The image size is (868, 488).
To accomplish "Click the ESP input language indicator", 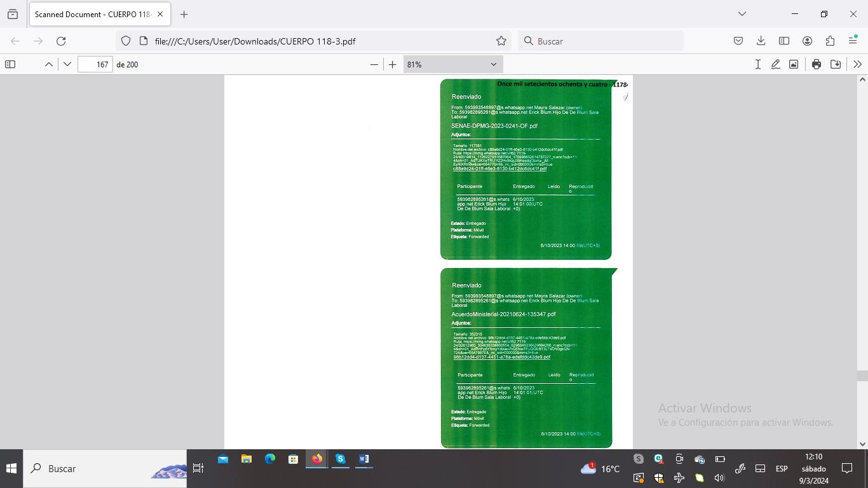I will [x=782, y=468].
